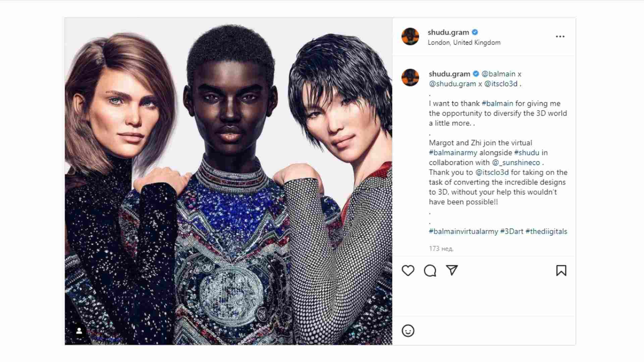Save the post with the bookmark icon
Viewport: 644px width, 362px height.
tap(561, 270)
